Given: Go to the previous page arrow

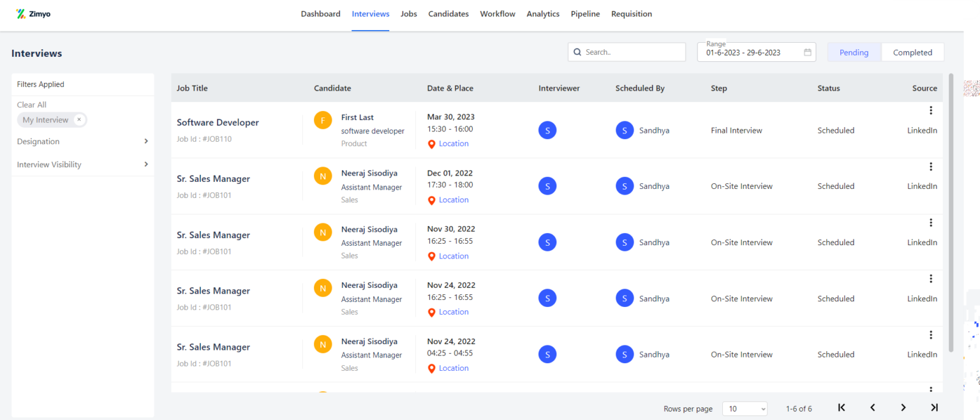Looking at the screenshot, I should coord(872,408).
